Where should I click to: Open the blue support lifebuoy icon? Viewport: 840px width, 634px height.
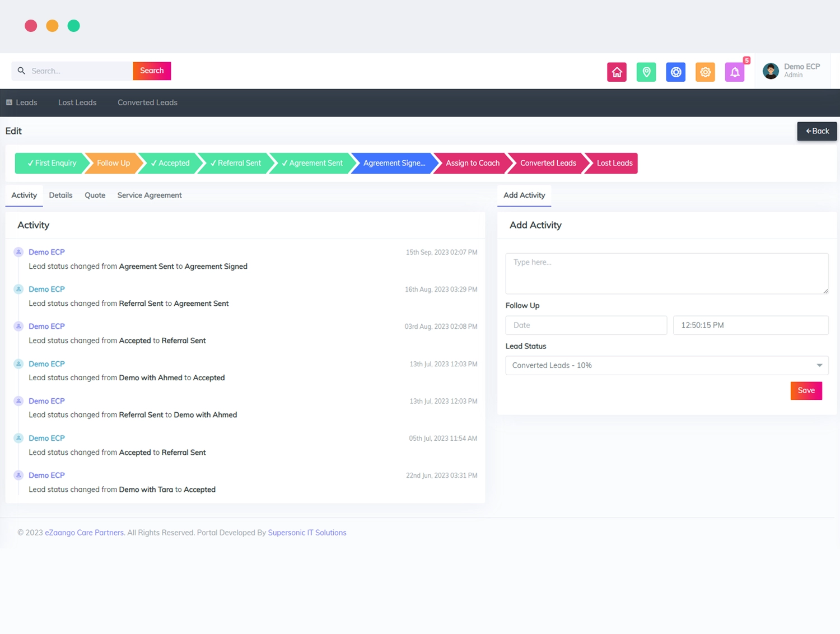pos(676,72)
